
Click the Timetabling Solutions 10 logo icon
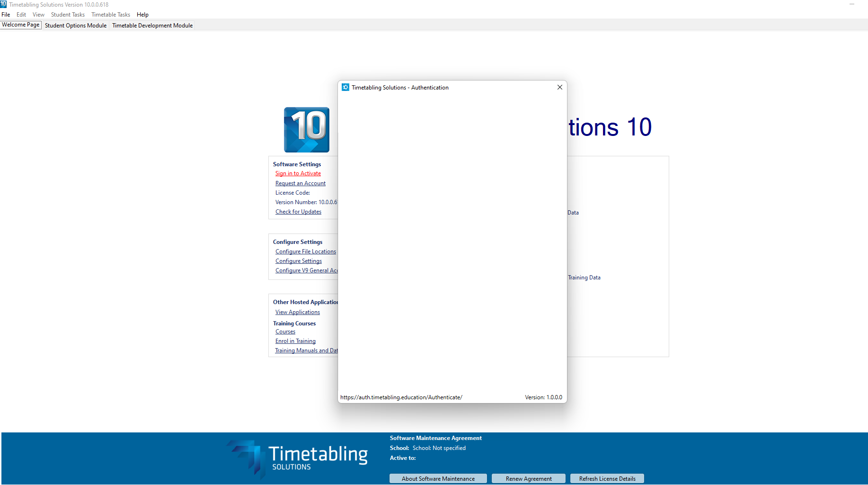(307, 130)
